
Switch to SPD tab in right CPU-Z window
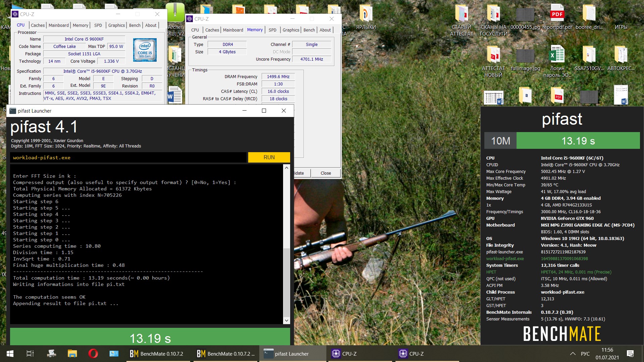pyautogui.click(x=272, y=30)
